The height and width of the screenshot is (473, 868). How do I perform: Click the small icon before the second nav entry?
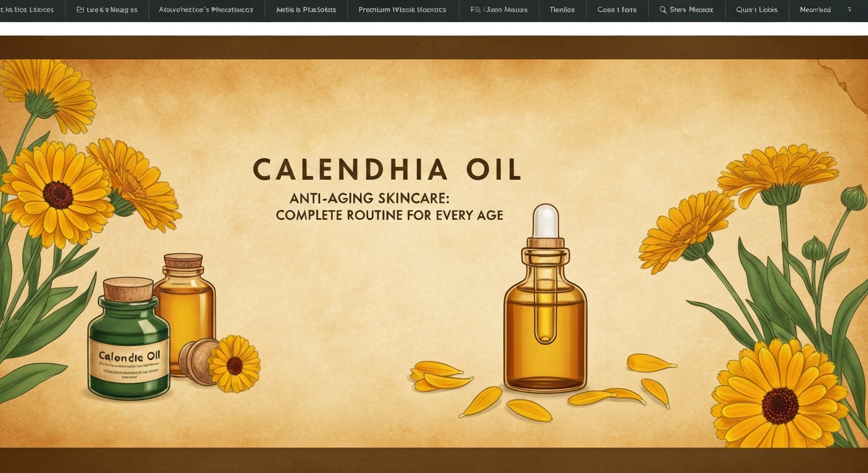coord(78,10)
